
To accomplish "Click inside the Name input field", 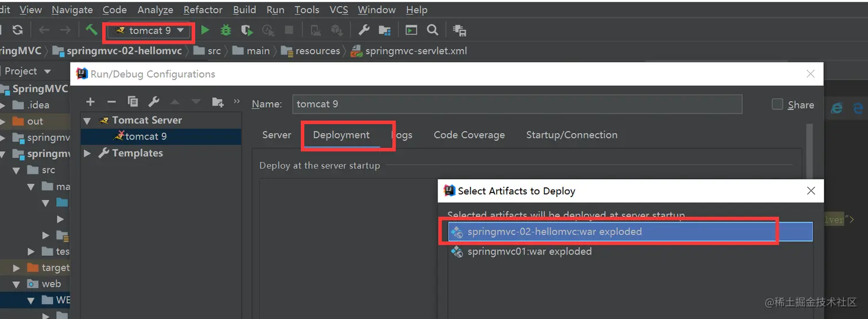I will [517, 104].
